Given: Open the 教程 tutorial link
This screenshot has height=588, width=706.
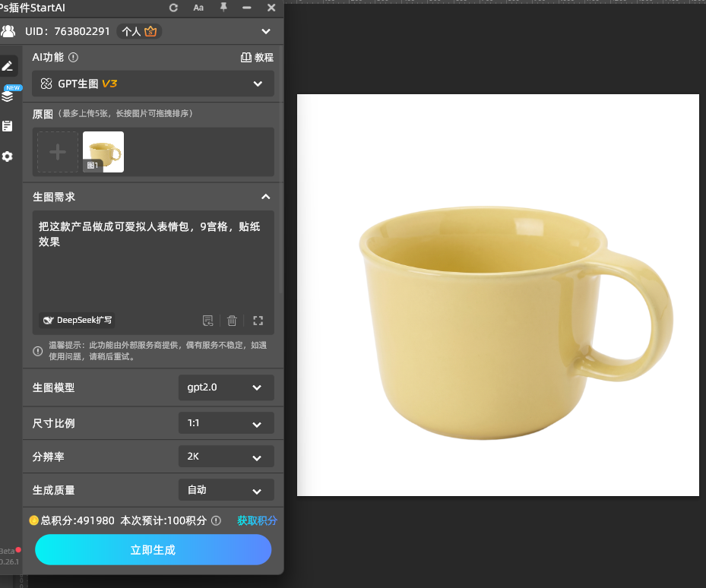Looking at the screenshot, I should [x=257, y=57].
